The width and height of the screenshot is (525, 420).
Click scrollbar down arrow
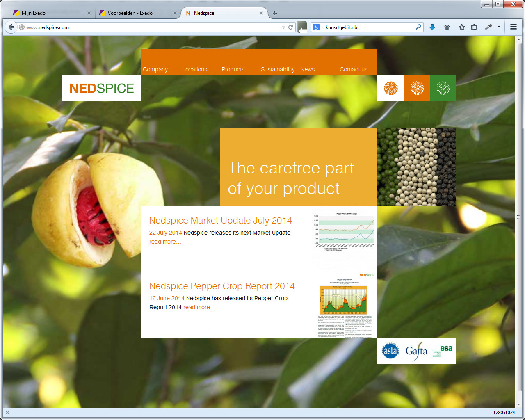pos(518,404)
